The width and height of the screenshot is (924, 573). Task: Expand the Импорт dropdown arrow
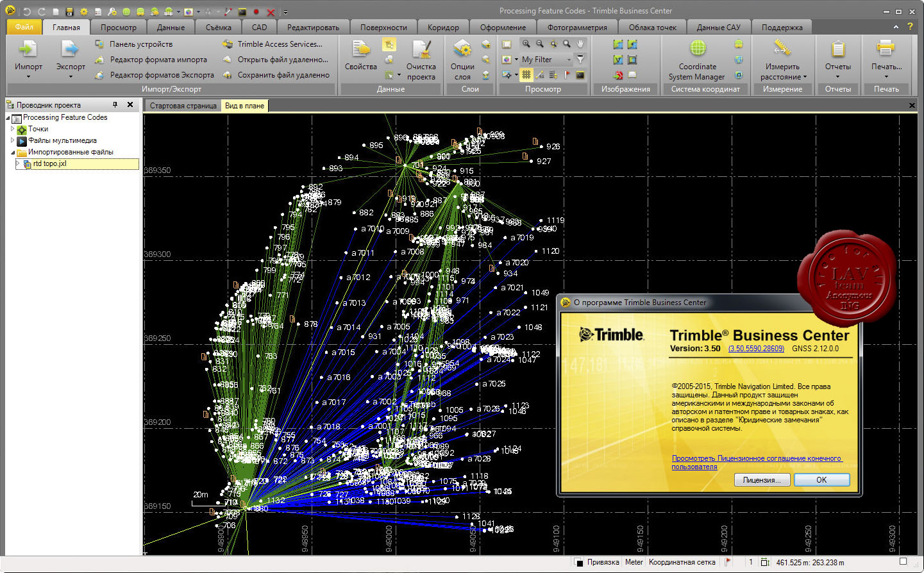tap(28, 76)
